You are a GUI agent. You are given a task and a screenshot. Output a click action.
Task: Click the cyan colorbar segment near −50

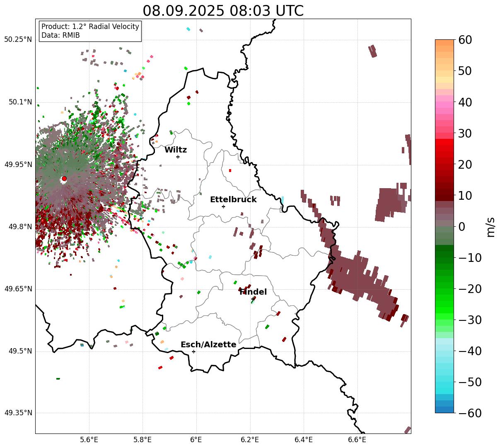444,384
